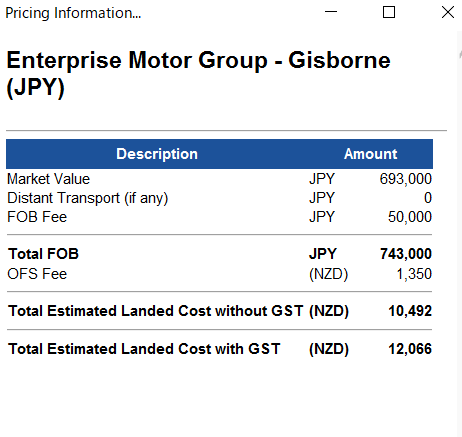Click the 743,000 Total FOB amount
Screen dimensions: 462x437
pyautogui.click(x=406, y=254)
